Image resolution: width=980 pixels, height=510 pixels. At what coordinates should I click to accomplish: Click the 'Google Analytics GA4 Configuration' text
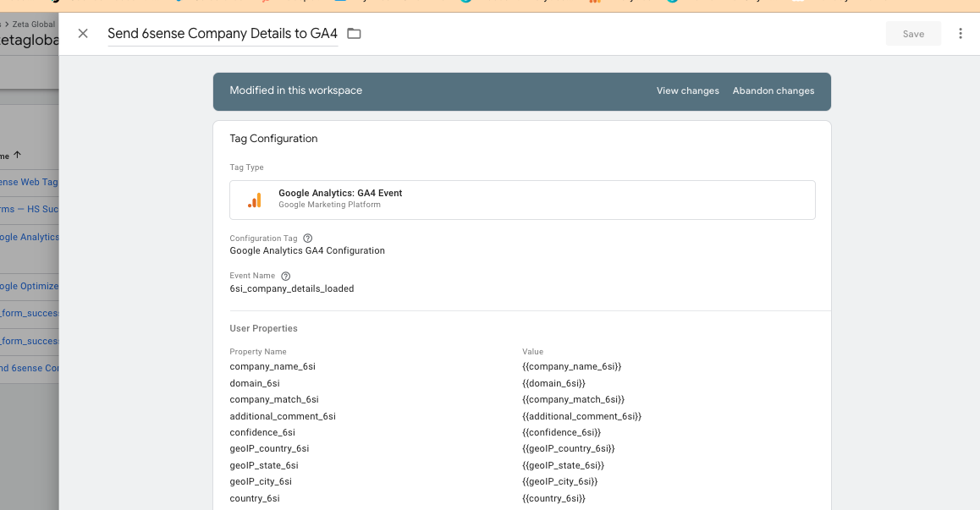[x=307, y=250]
